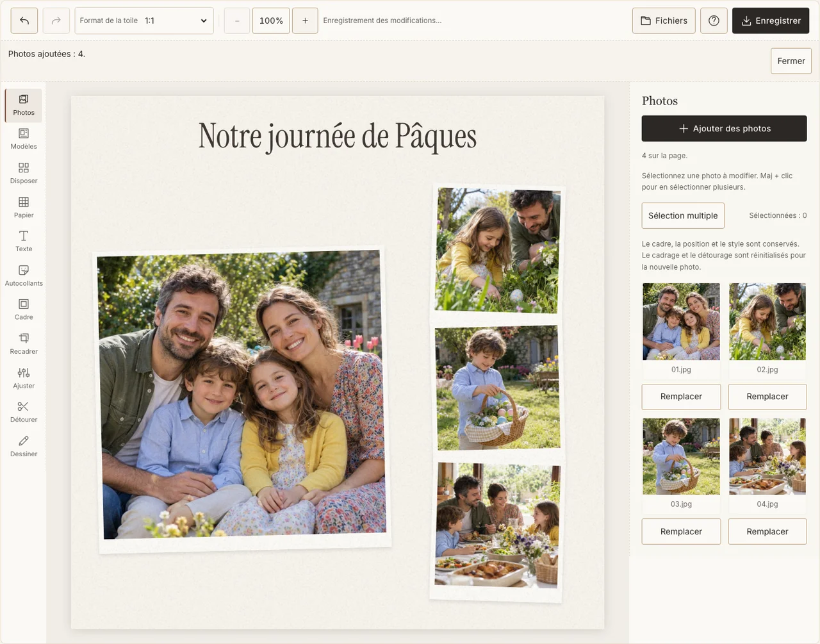Select the Texte tool
The image size is (820, 644).
(x=24, y=242)
